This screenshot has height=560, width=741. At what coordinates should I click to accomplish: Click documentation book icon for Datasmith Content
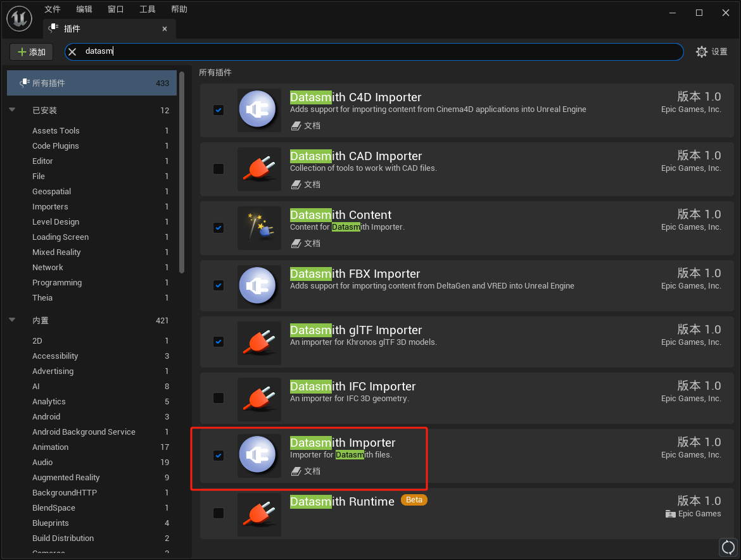[296, 244]
